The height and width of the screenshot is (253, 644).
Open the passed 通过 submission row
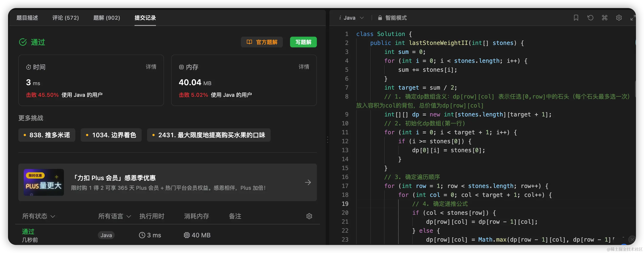tap(28, 232)
